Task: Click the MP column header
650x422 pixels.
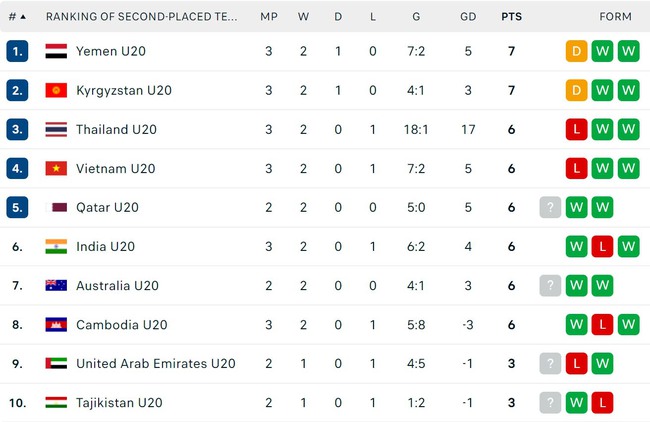Action: (x=269, y=17)
